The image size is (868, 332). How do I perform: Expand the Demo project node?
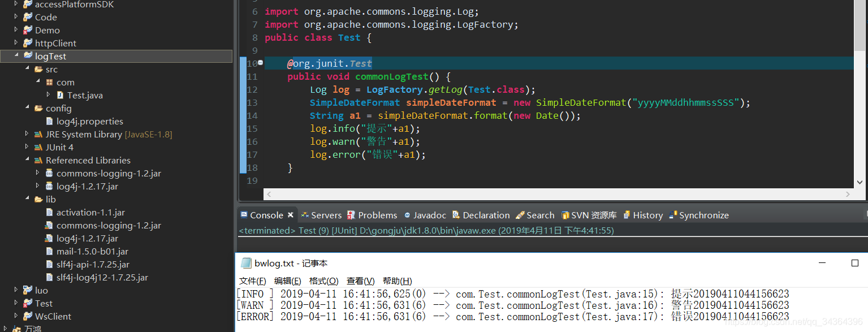coord(16,30)
